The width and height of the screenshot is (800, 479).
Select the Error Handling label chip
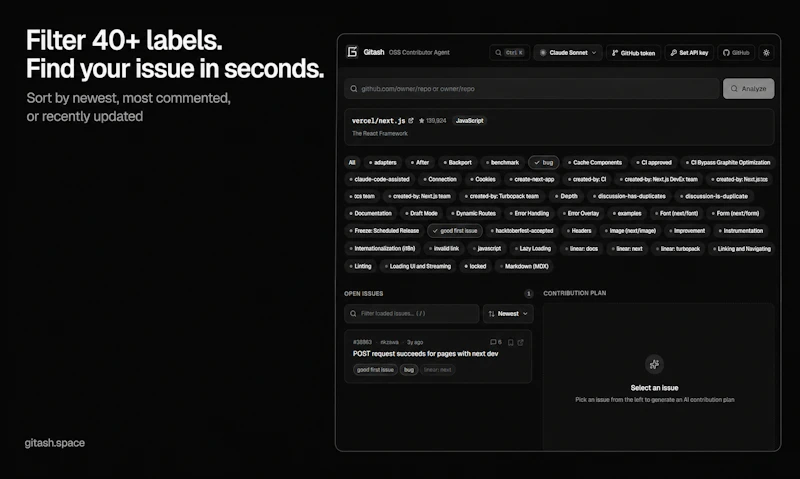(x=529, y=214)
